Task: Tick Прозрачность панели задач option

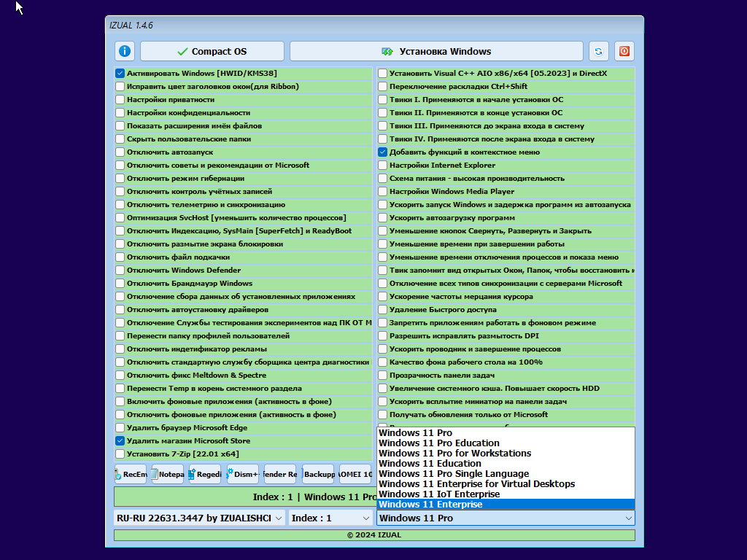Action: pyautogui.click(x=383, y=376)
